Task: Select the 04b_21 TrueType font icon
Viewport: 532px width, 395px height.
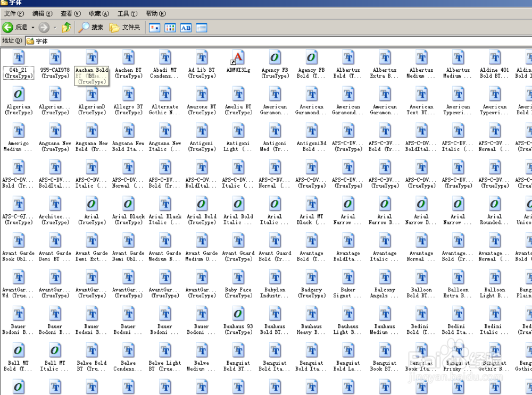Action: click(19, 57)
